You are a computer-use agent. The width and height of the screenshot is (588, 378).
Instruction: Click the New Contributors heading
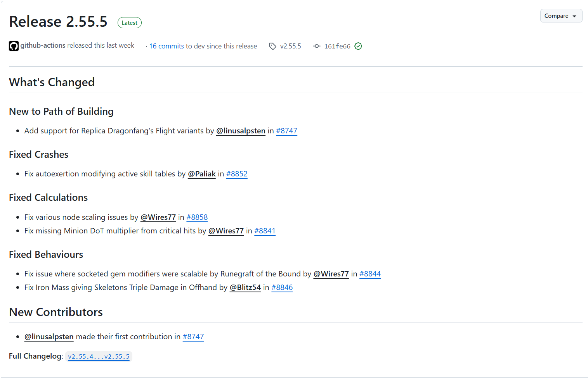[56, 312]
